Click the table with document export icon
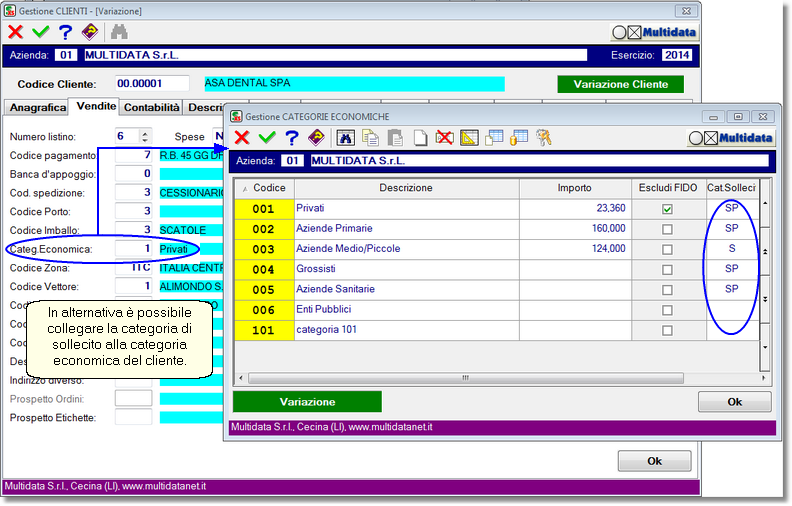 pyautogui.click(x=494, y=137)
